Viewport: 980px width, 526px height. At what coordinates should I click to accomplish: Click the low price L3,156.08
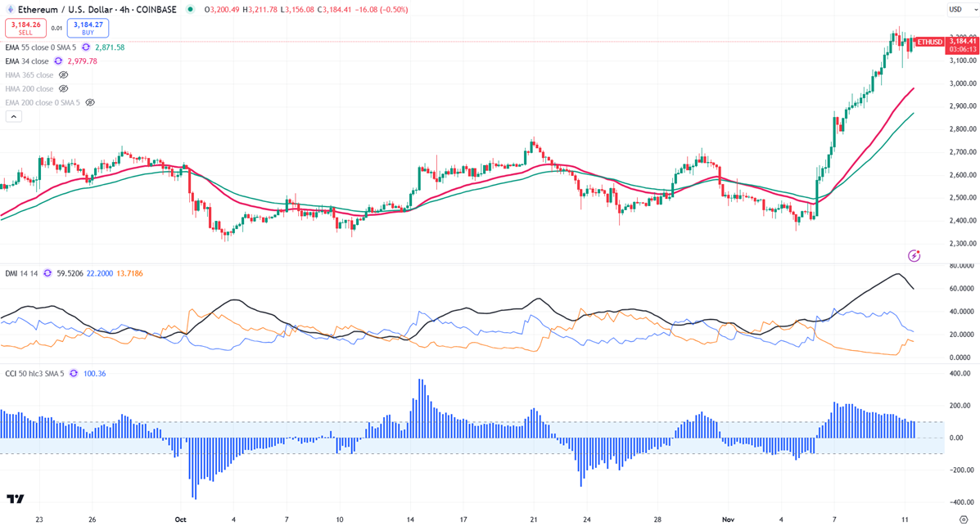(297, 9)
